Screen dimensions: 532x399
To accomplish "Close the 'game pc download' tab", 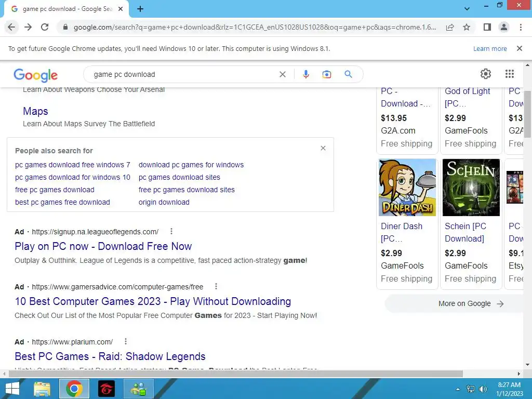I will [x=121, y=9].
